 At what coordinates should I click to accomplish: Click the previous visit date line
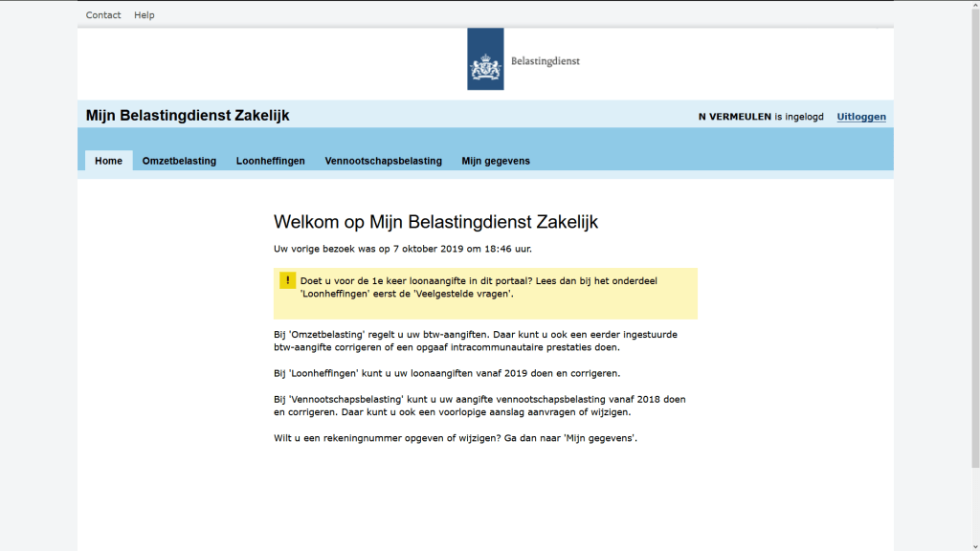tap(402, 249)
